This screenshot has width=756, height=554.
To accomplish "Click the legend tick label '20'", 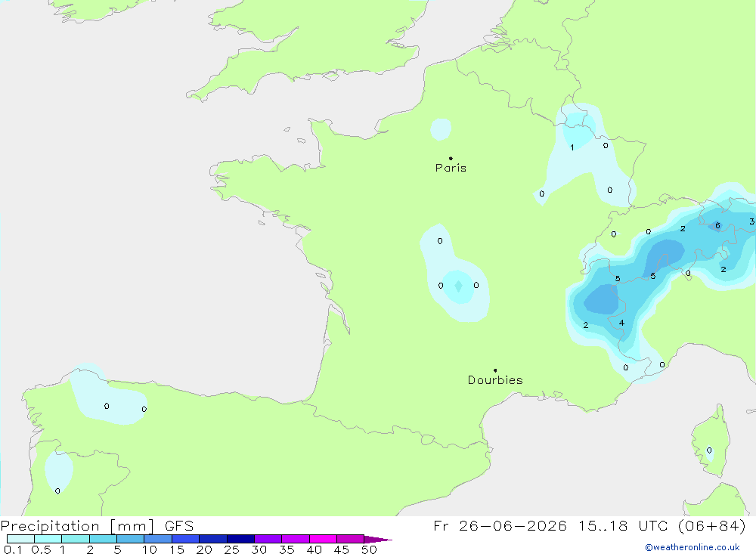I will click(x=204, y=549).
